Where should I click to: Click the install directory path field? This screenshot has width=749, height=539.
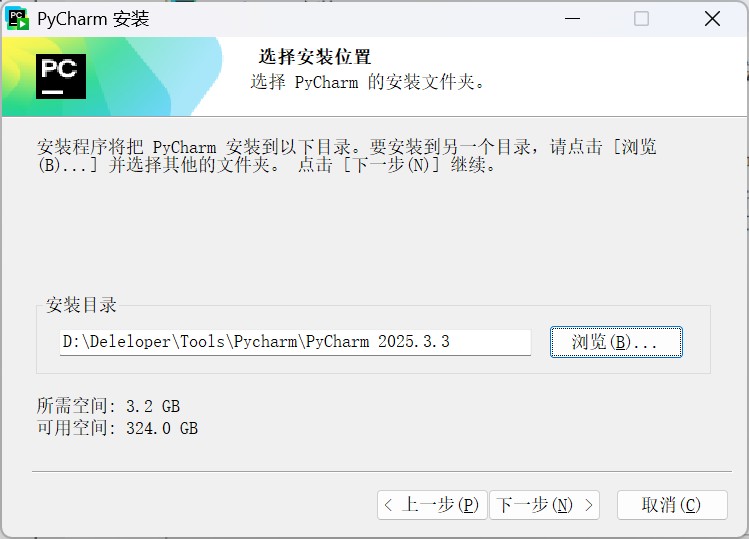coord(295,342)
